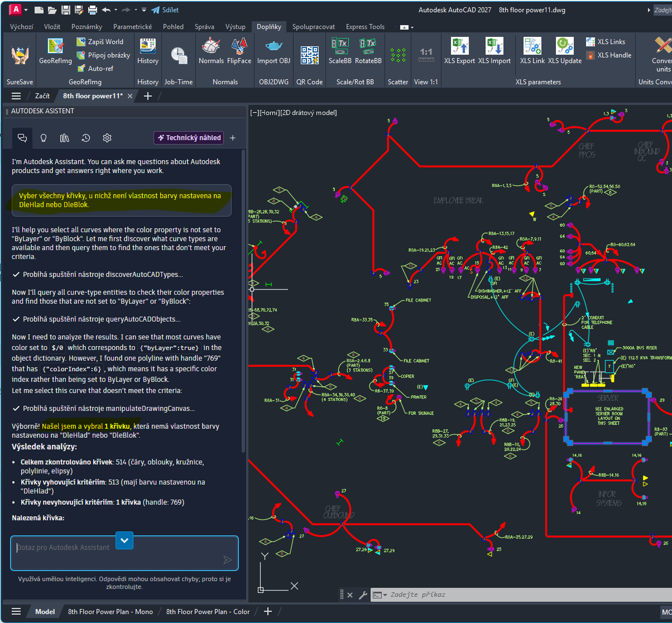Open the Assistant history clock icon

pyautogui.click(x=86, y=138)
